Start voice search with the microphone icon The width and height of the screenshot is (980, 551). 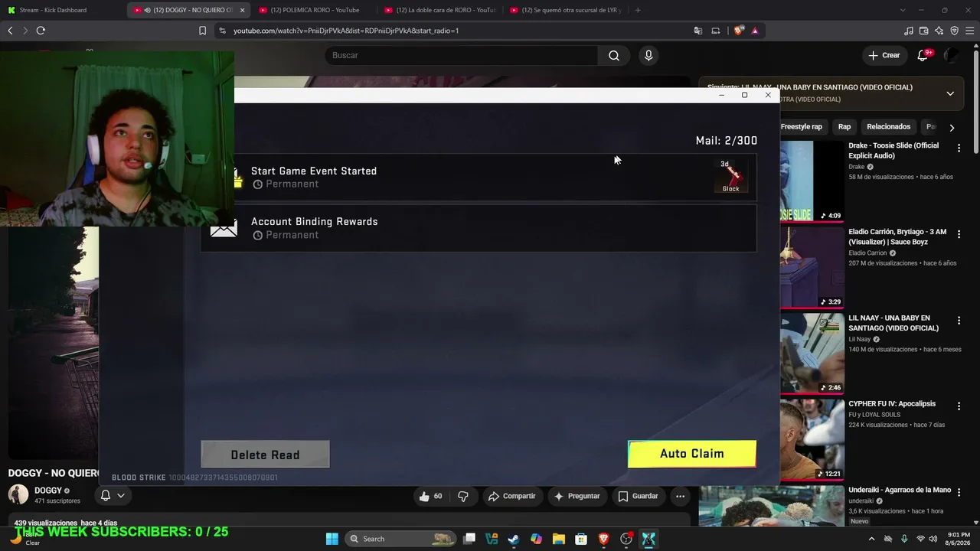tap(648, 55)
